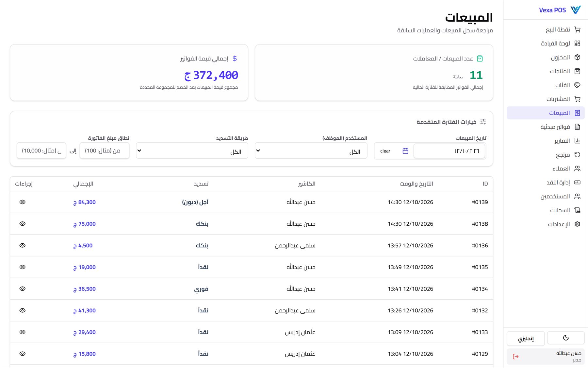588x368 pixels.
Task: Click the حسن عبدالله user profile card
Action: [546, 357]
